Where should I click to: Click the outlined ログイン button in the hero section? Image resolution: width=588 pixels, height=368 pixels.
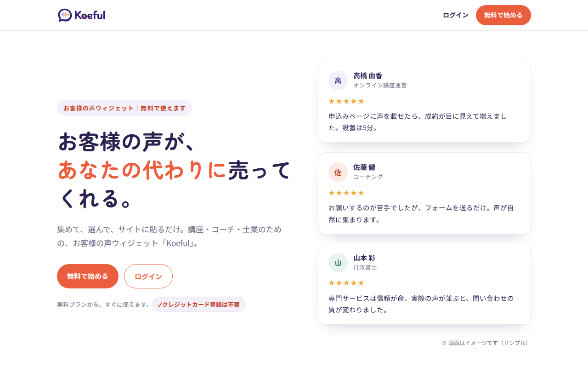148,276
